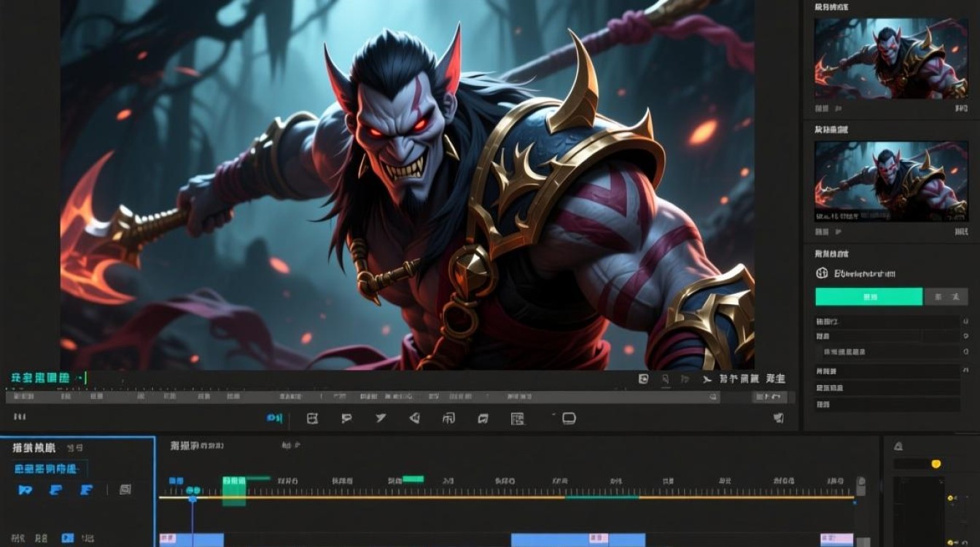Open the grid layout icon in the center toolbar
The height and width of the screenshot is (547, 980).
518,418
